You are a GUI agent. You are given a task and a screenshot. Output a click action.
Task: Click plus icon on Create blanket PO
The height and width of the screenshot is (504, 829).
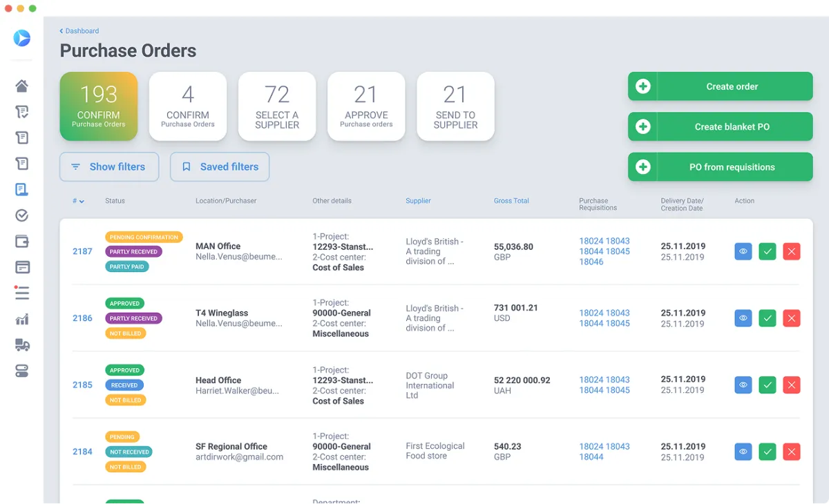(x=643, y=126)
